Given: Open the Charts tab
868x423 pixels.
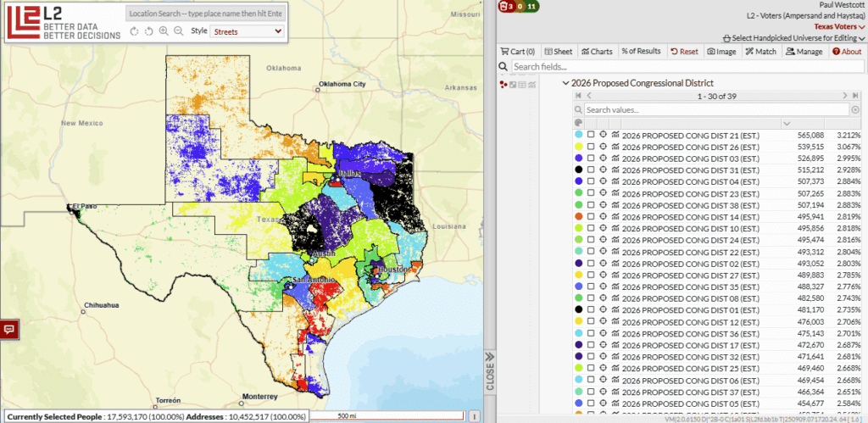Looking at the screenshot, I should pos(597,52).
